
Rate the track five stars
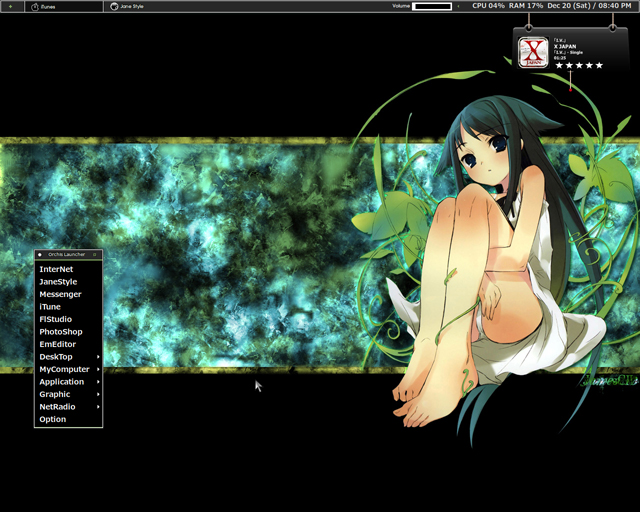tap(599, 65)
